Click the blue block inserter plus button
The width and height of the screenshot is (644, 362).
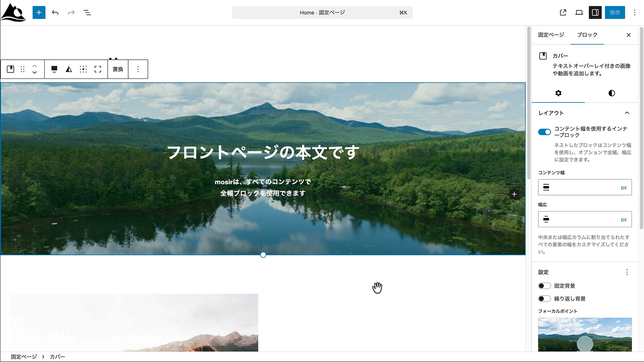coord(39,12)
